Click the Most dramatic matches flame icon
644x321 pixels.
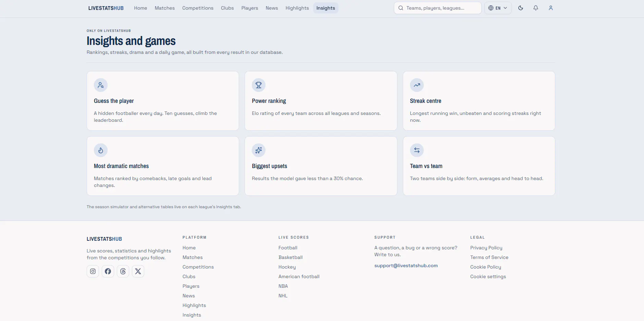click(x=101, y=150)
